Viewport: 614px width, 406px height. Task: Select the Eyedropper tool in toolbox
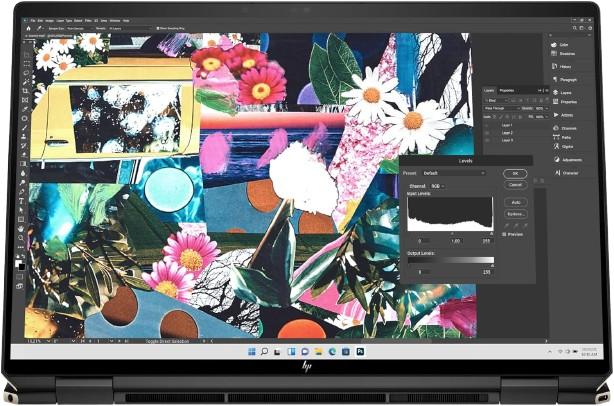25,109
